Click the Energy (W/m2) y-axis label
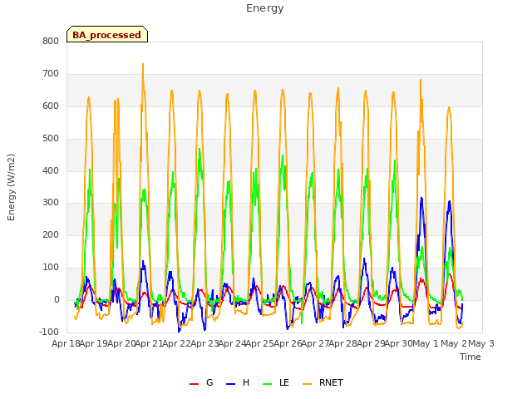This screenshot has height=399, width=532. (x=11, y=187)
